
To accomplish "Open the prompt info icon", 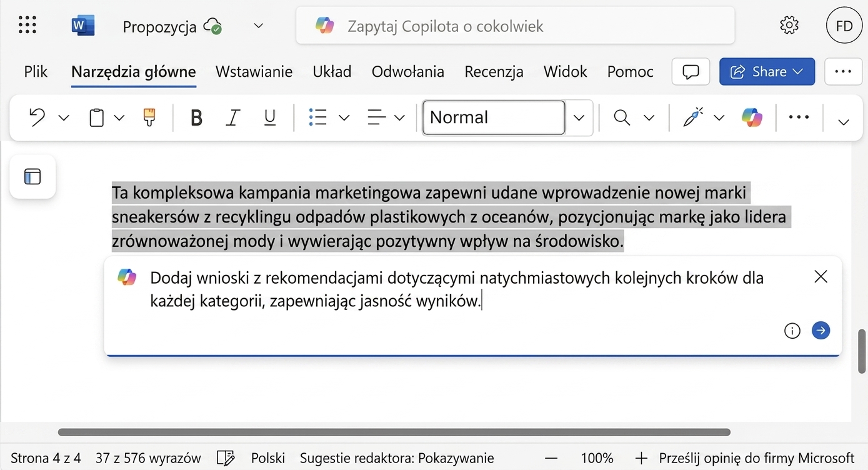I will click(x=792, y=331).
